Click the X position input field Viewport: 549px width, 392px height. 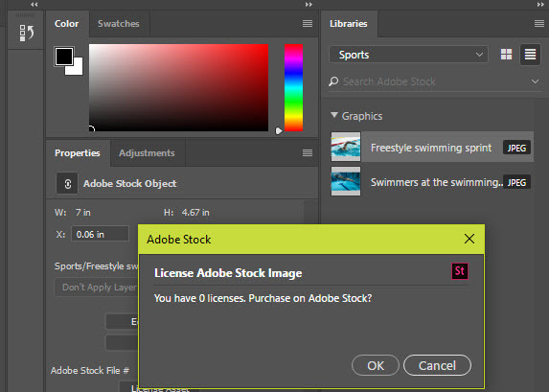(101, 234)
